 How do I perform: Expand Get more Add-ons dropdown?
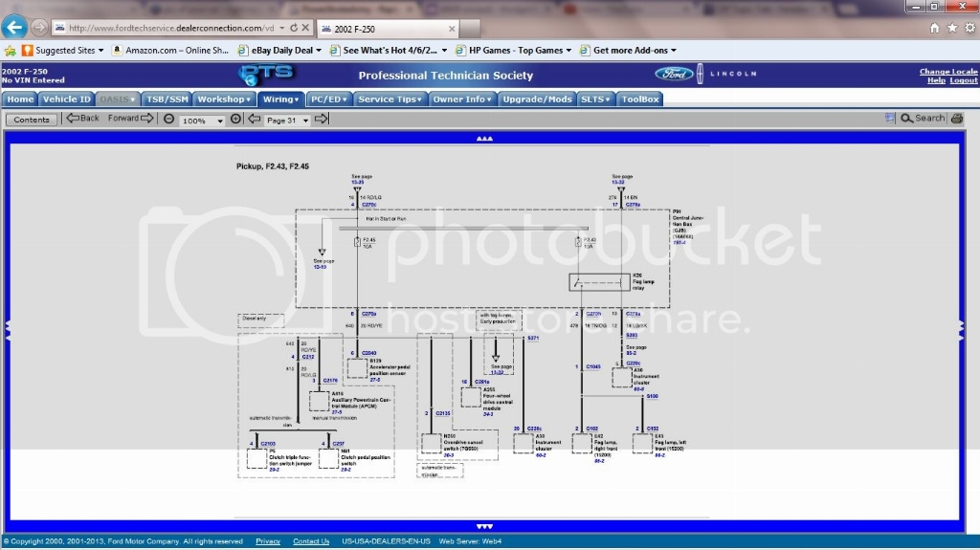click(x=673, y=51)
